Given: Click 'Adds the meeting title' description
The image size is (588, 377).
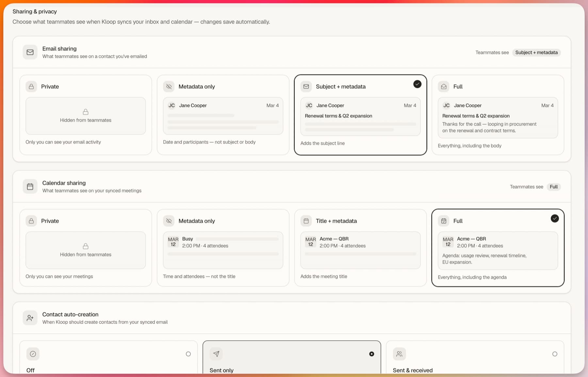Looking at the screenshot, I should coord(324,276).
